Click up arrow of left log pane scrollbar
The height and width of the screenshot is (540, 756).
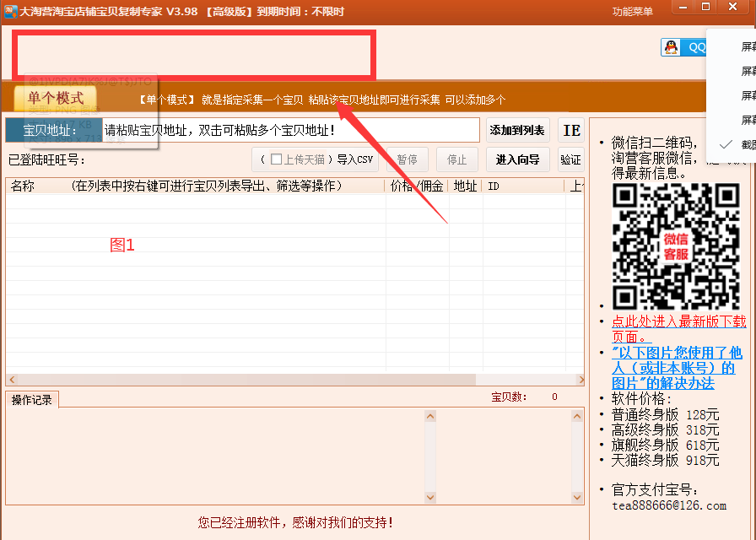[430, 417]
